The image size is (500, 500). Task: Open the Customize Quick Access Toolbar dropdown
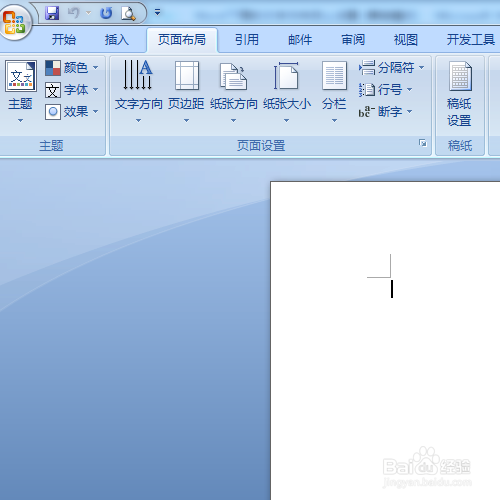click(157, 13)
